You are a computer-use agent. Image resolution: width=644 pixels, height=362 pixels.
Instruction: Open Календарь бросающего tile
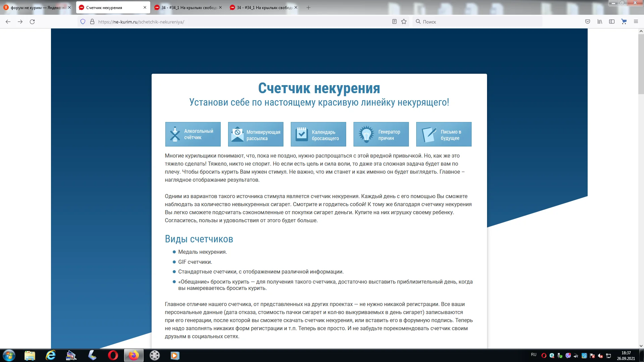coord(318,134)
